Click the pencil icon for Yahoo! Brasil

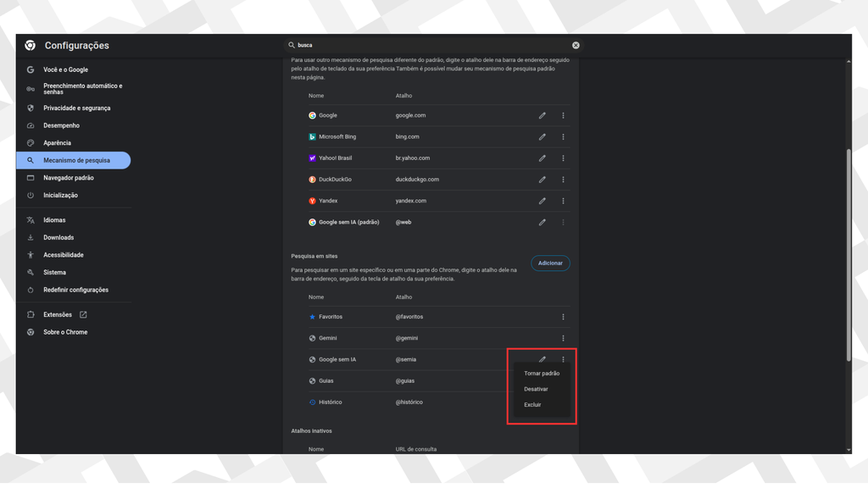pos(542,158)
